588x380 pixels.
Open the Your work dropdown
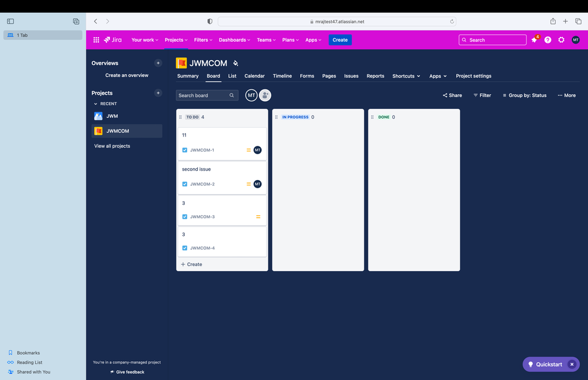145,40
